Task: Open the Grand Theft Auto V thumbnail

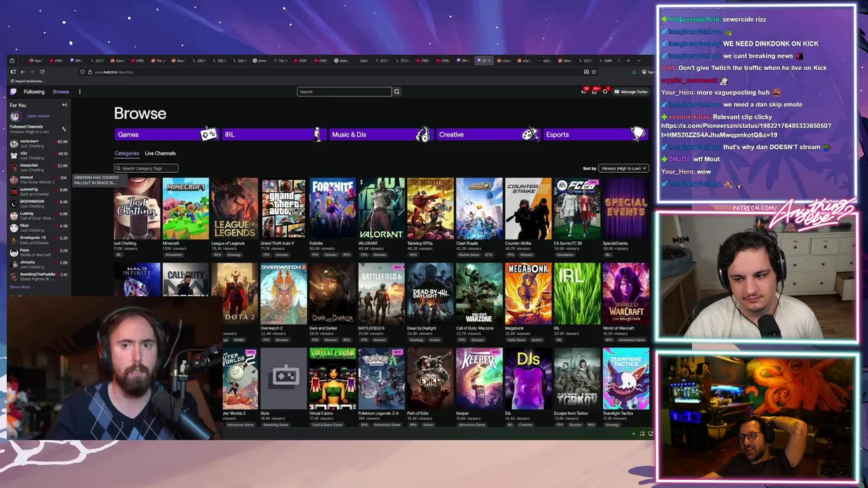Action: point(283,209)
